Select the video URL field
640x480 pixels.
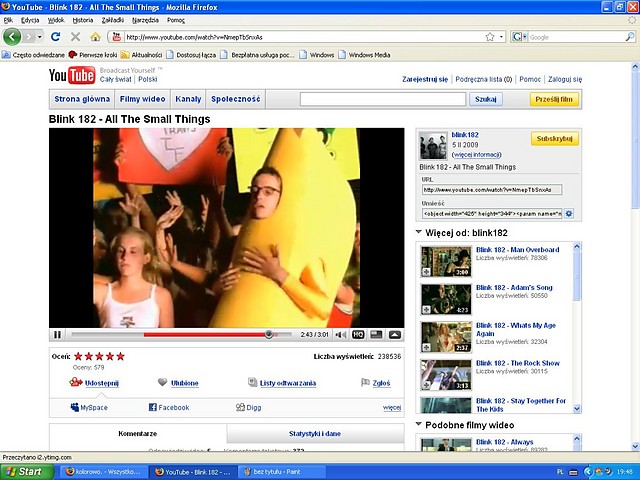[x=492, y=190]
